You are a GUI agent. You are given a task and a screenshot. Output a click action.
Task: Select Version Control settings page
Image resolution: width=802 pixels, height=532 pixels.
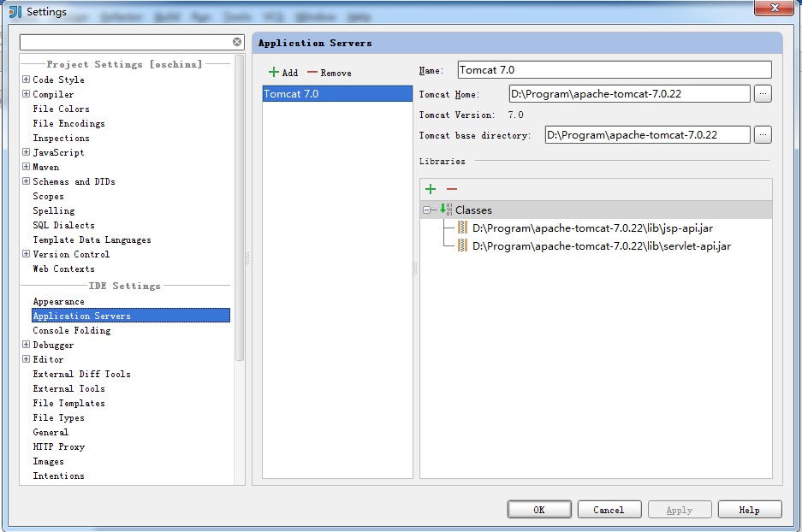tap(71, 254)
